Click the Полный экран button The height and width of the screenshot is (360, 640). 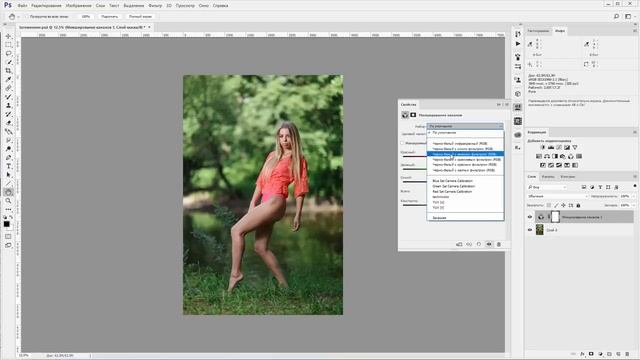[140, 17]
